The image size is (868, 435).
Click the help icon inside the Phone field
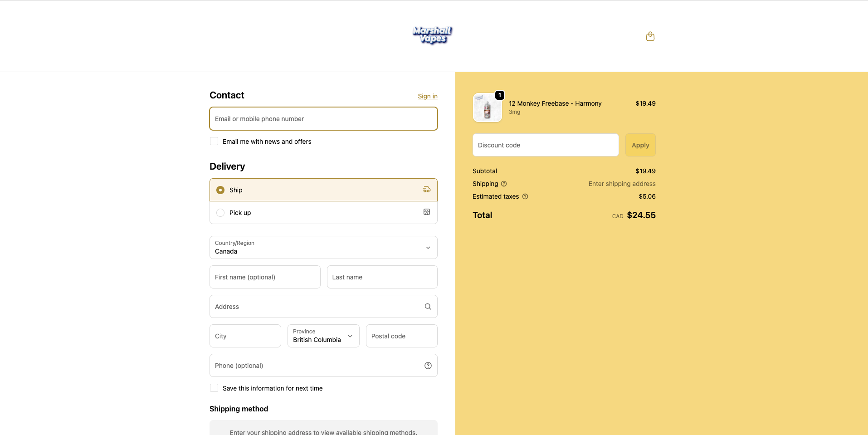point(427,366)
